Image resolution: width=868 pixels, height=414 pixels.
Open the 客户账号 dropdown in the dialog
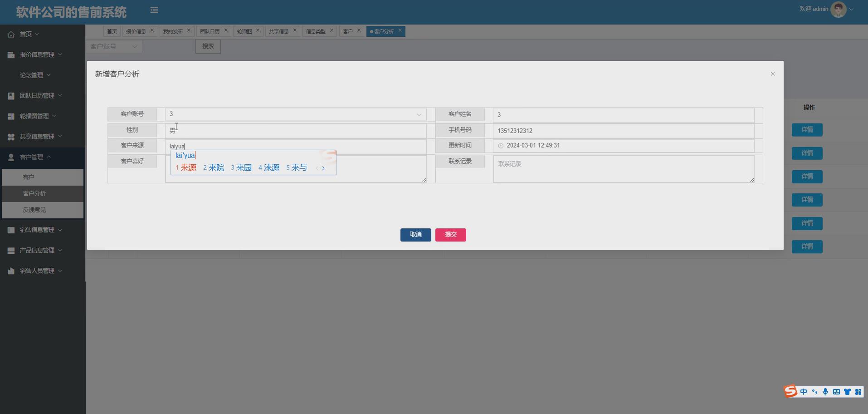(296, 114)
